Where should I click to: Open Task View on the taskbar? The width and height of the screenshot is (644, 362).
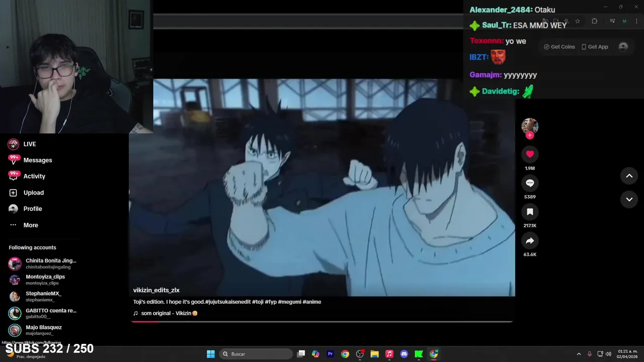pos(301,354)
